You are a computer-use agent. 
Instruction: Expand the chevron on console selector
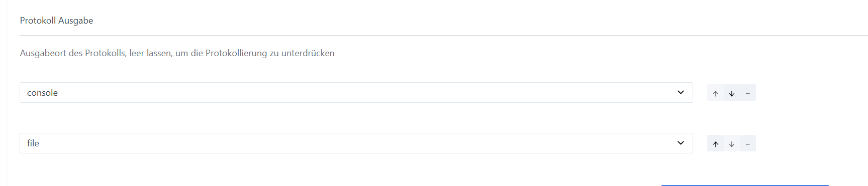coord(681,92)
